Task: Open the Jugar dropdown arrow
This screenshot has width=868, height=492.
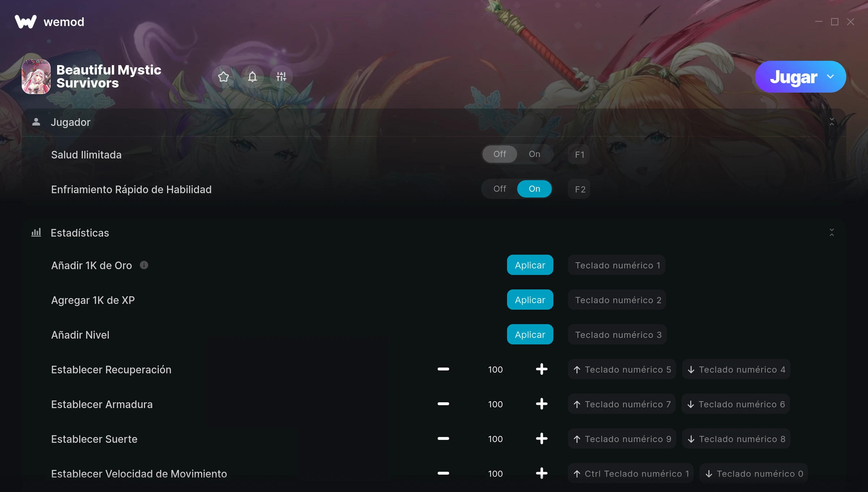Action: pyautogui.click(x=830, y=77)
